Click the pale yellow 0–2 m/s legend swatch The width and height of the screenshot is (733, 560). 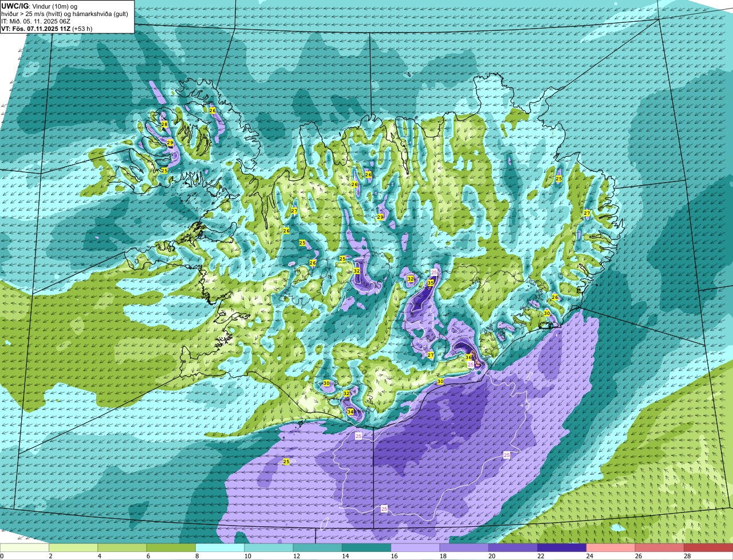25,547
